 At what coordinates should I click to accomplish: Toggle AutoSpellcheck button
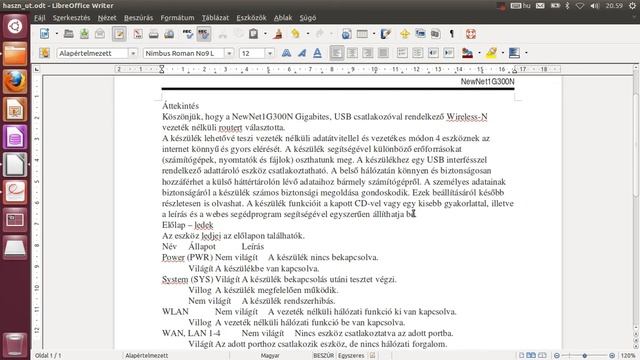(x=203, y=34)
